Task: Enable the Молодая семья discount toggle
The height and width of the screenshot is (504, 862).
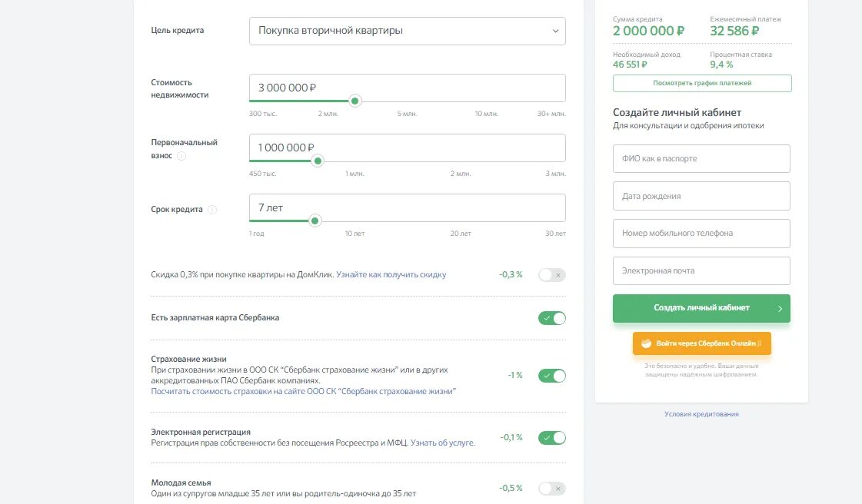Action: point(552,489)
